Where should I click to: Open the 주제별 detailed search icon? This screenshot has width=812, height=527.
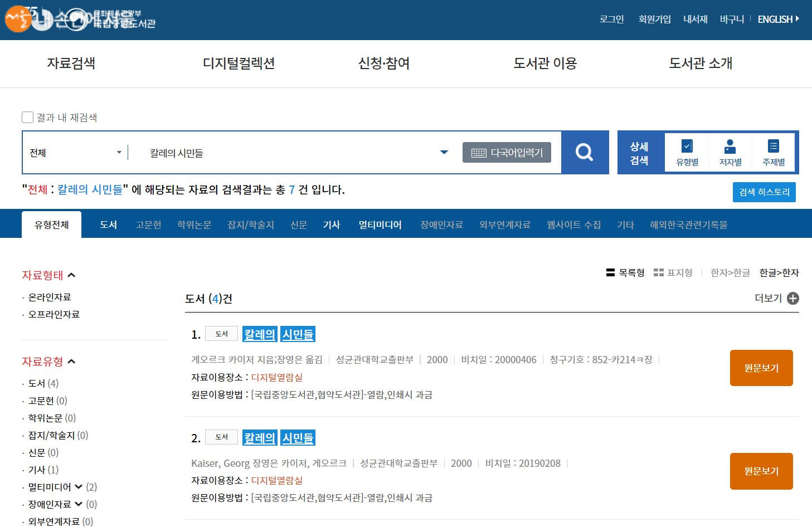tap(774, 152)
